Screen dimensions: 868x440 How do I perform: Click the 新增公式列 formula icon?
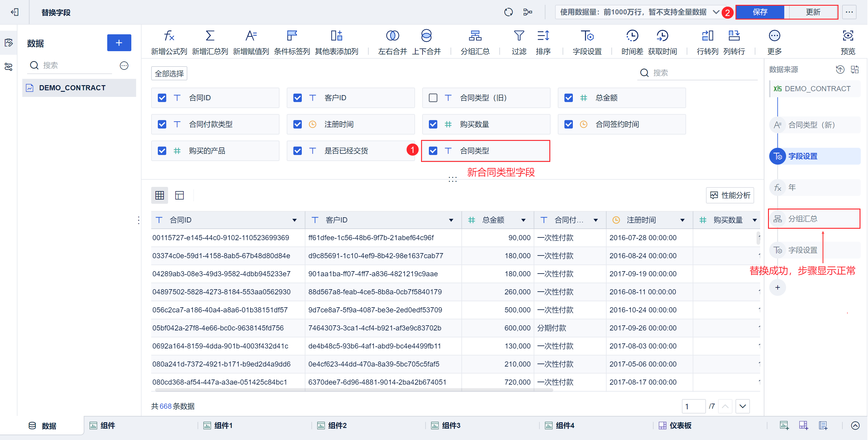[x=169, y=36]
